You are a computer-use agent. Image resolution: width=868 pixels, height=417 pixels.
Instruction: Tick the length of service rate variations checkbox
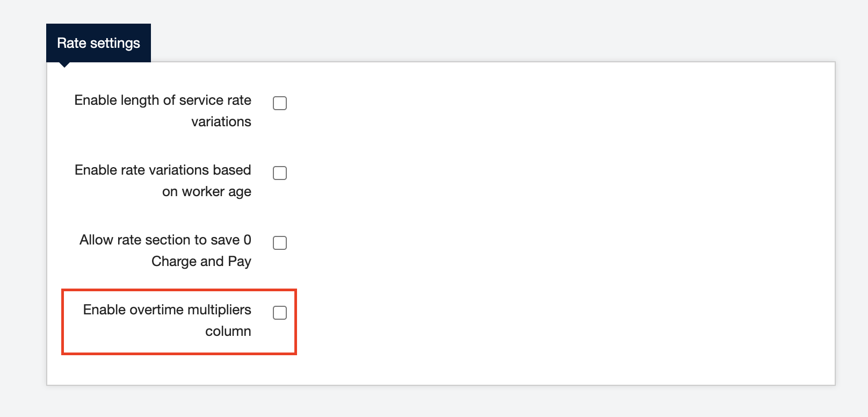point(280,103)
